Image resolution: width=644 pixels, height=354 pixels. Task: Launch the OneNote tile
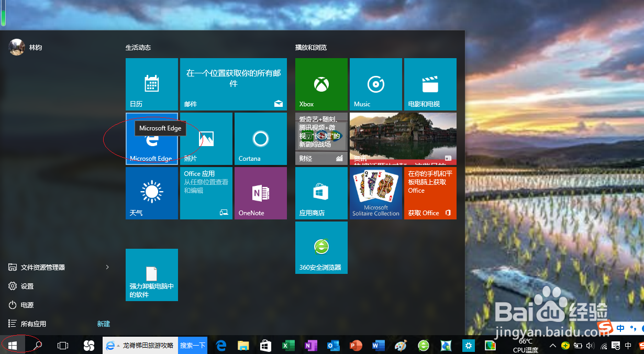pyautogui.click(x=261, y=193)
